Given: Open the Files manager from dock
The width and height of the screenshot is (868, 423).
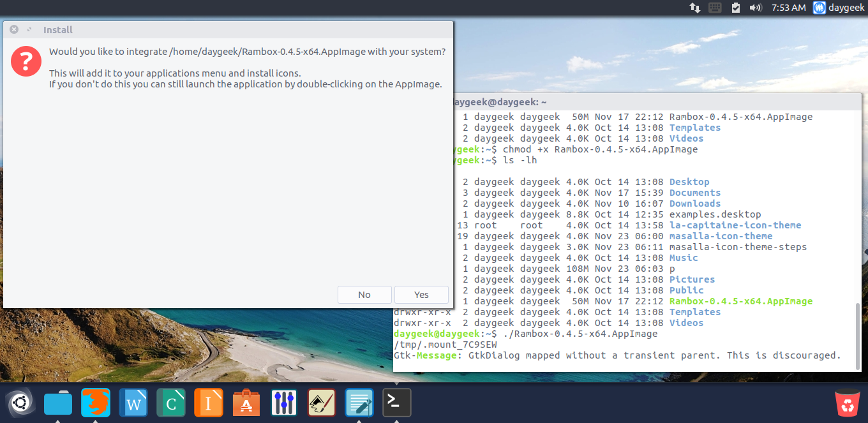Looking at the screenshot, I should (58, 403).
